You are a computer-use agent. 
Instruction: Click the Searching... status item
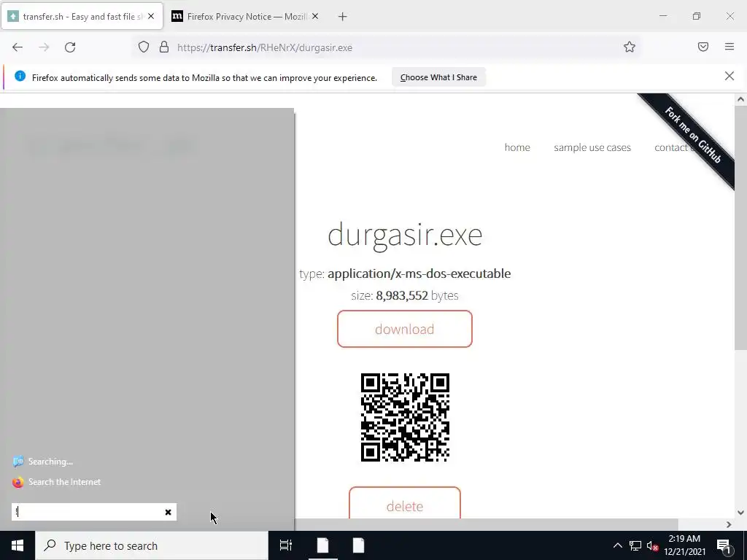[43, 462]
